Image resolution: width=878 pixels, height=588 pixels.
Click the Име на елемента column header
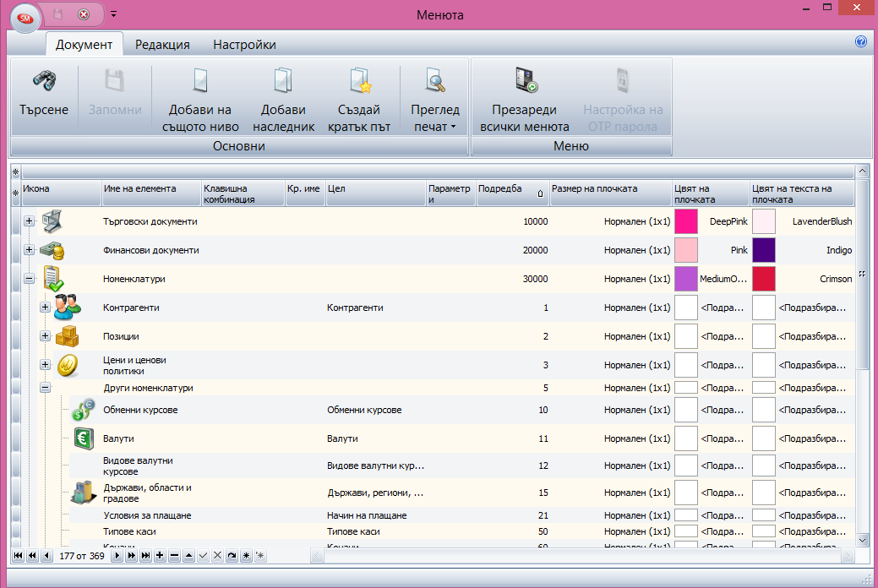(151, 193)
